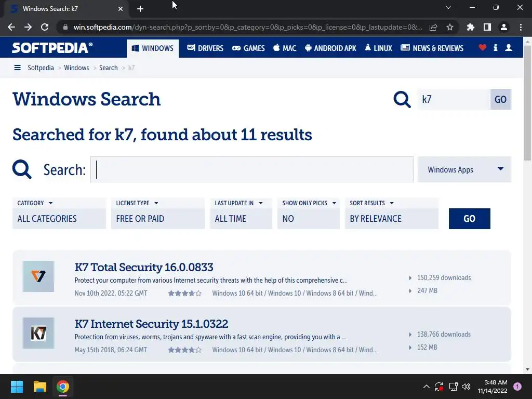The width and height of the screenshot is (532, 399).
Task: Click the padlock site info icon
Action: pos(65,27)
